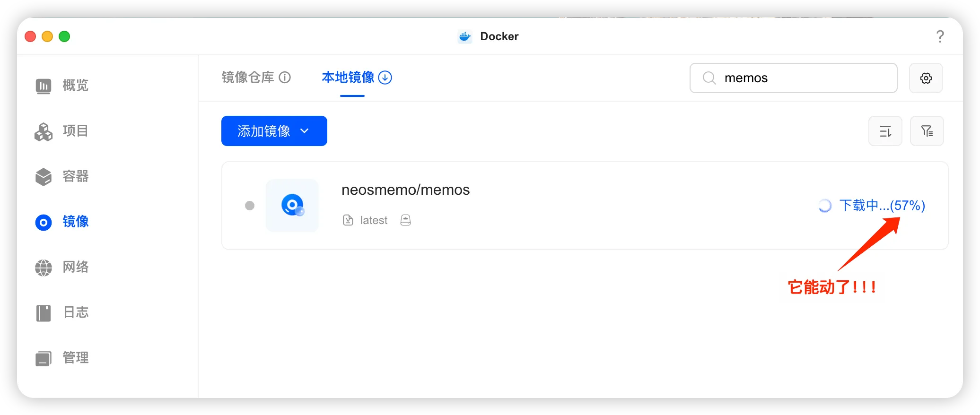Click the 项目 cubes icon
Viewport: 980px width, 415px height.
coord(44,131)
